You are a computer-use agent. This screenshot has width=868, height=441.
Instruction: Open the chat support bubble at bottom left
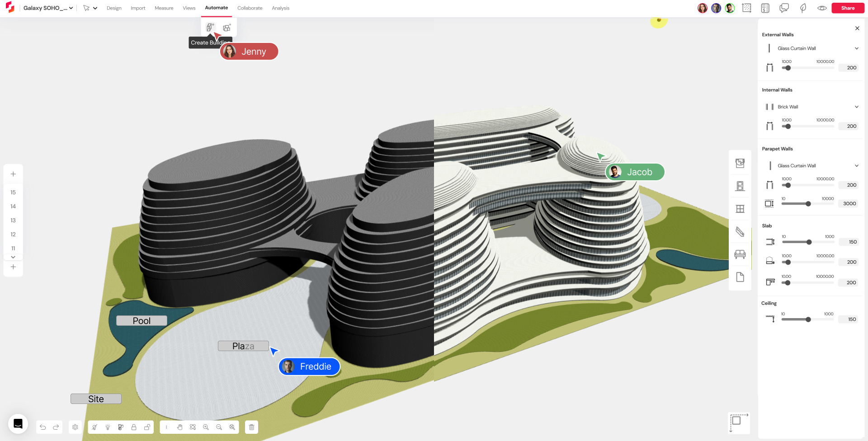click(18, 424)
